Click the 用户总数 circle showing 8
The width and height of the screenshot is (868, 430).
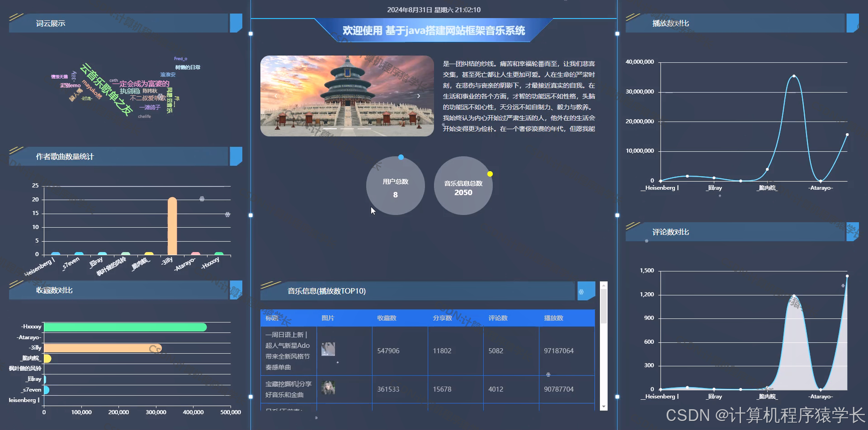click(x=395, y=186)
